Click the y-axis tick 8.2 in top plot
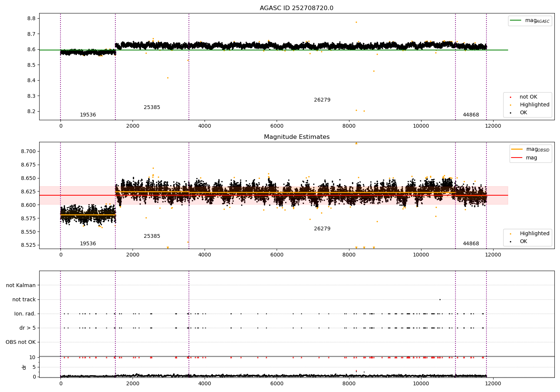This screenshot has width=560, height=392. click(x=31, y=112)
